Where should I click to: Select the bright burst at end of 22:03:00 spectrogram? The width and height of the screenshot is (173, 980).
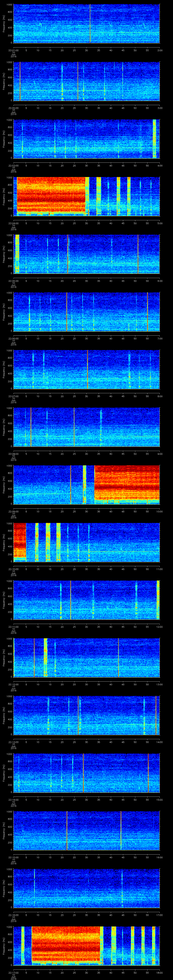point(154,139)
